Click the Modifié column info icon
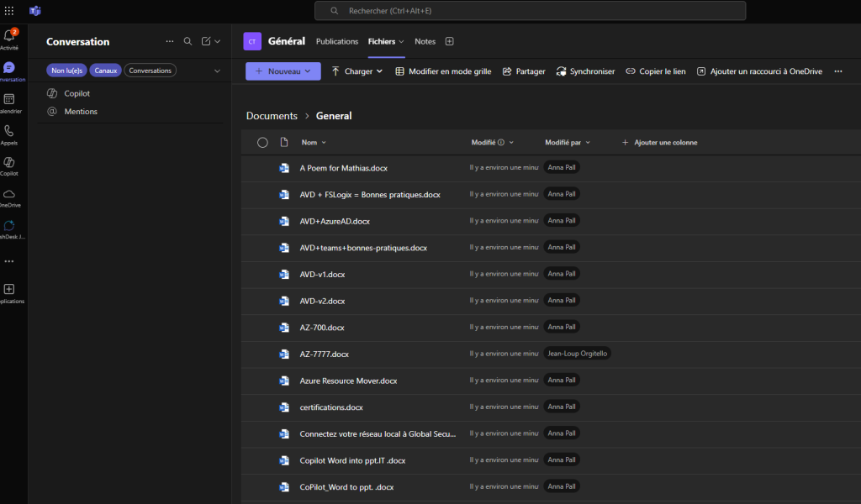This screenshot has width=861, height=504. tap(501, 143)
